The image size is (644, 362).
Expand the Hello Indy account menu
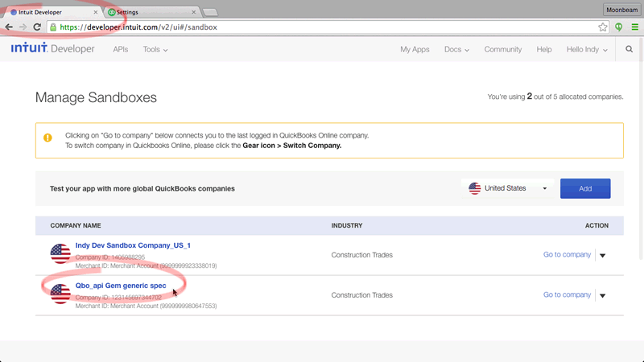coord(587,49)
